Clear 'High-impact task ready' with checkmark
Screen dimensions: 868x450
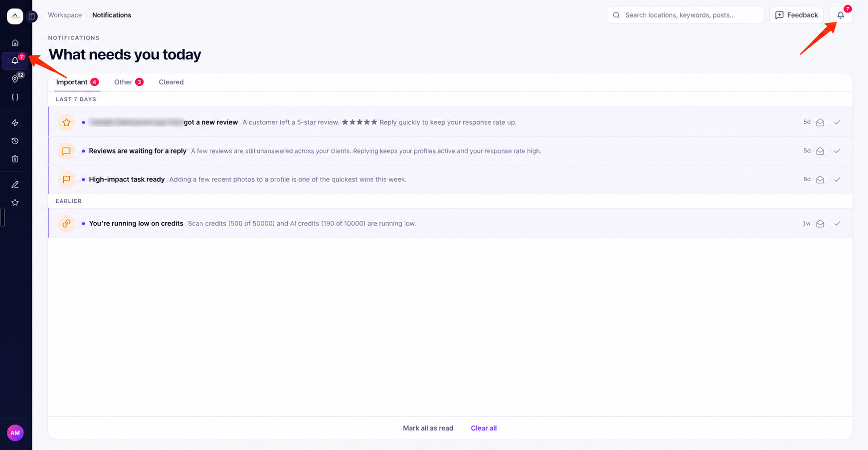pyautogui.click(x=837, y=179)
